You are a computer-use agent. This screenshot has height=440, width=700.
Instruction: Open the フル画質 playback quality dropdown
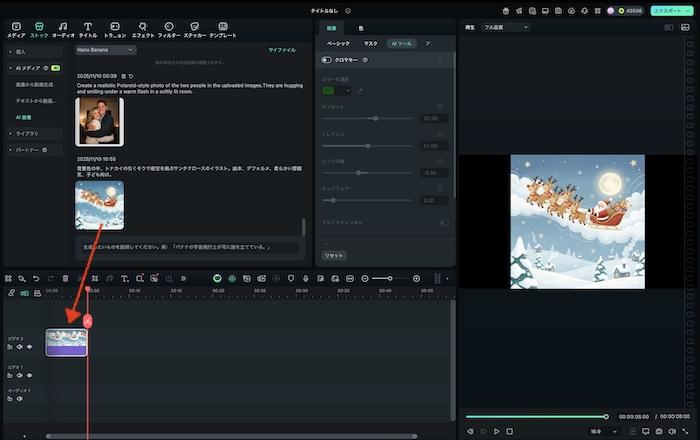505,27
